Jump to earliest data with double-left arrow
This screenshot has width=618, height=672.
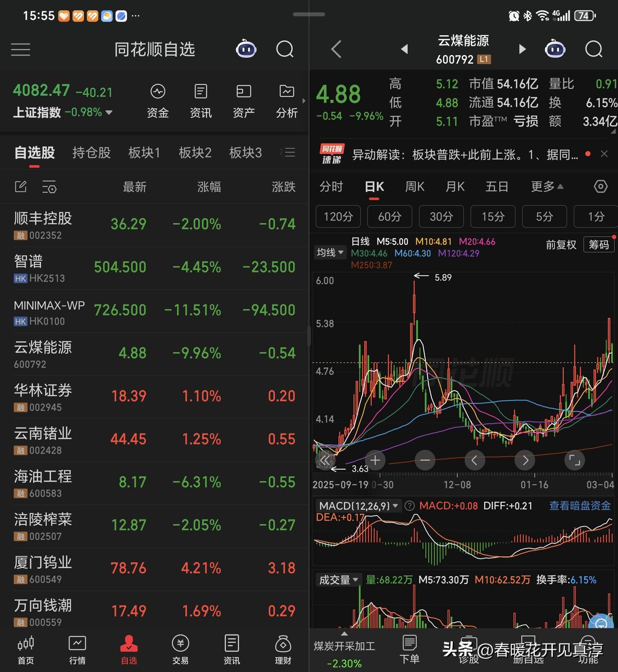click(325, 460)
